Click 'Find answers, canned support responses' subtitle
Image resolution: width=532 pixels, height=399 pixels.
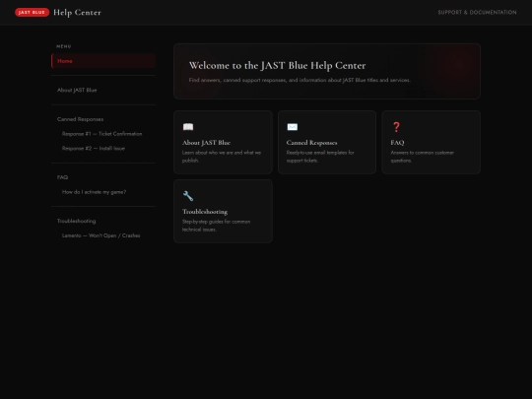pos(299,80)
